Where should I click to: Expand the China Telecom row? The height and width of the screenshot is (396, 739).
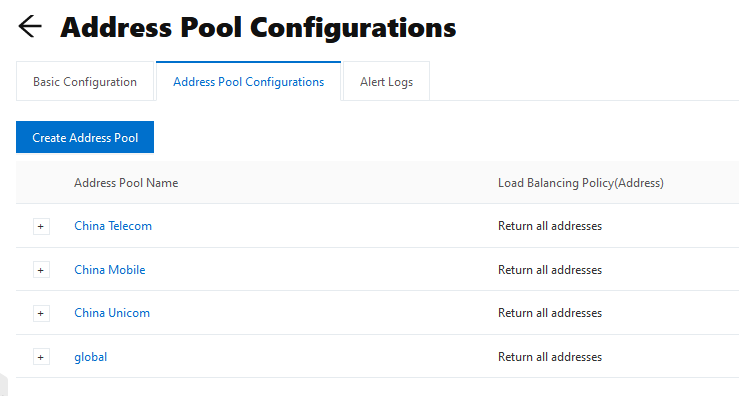[x=41, y=226]
